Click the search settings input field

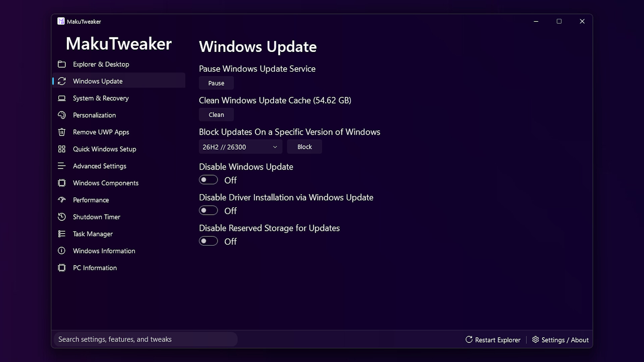(146, 339)
